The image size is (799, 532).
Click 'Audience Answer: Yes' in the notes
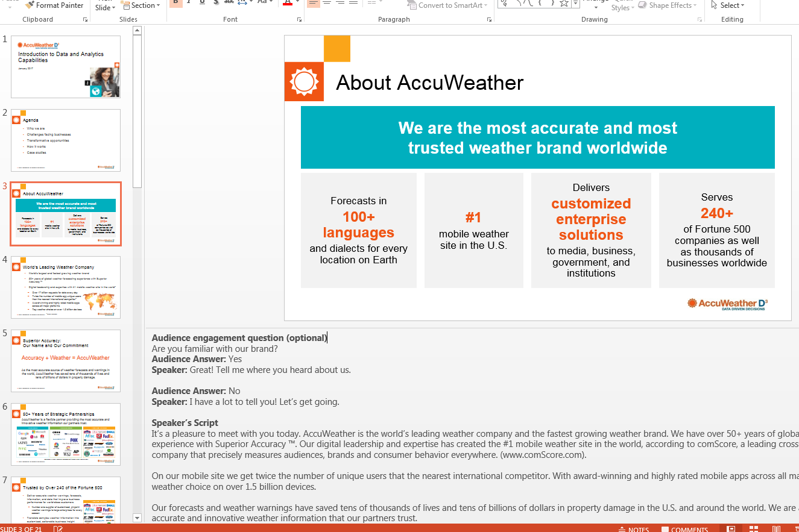197,359
